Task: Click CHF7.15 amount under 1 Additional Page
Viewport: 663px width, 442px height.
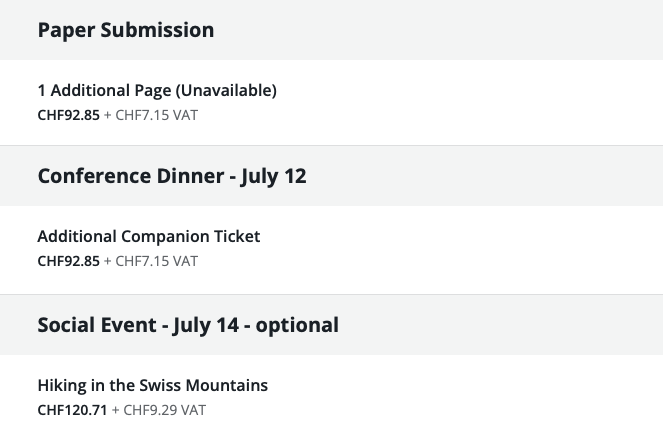Action: 142,115
